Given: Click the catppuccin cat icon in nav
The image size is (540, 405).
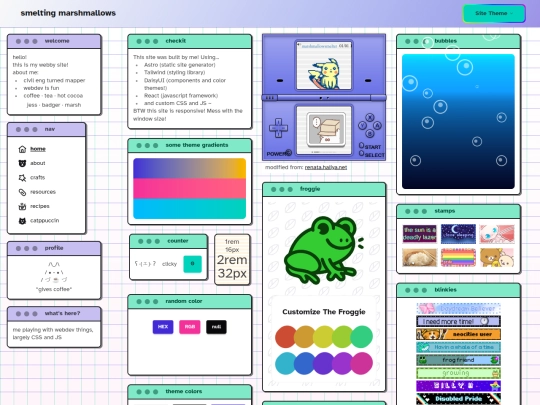Looking at the screenshot, I should coord(22,221).
